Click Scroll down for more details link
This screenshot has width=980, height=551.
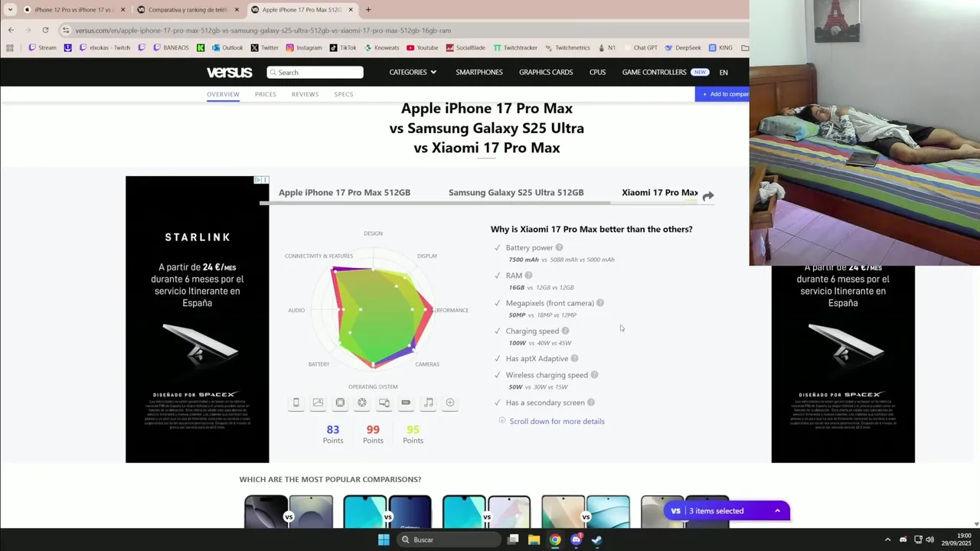tap(557, 421)
